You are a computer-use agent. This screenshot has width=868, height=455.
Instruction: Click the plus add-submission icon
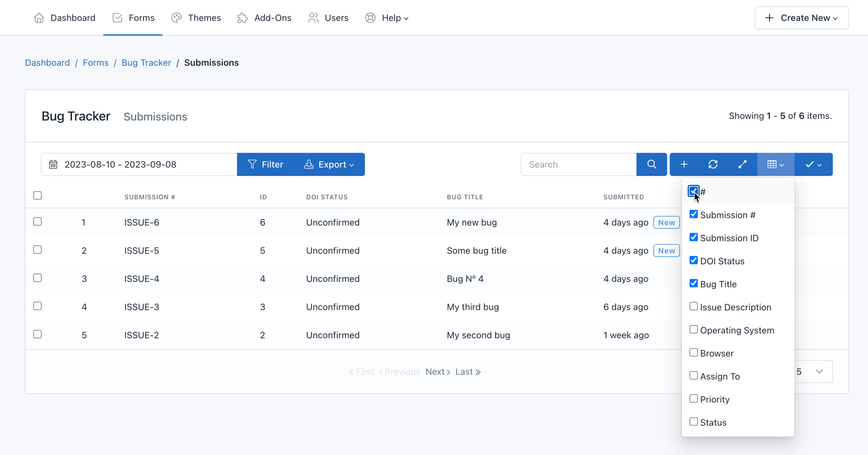tap(684, 164)
